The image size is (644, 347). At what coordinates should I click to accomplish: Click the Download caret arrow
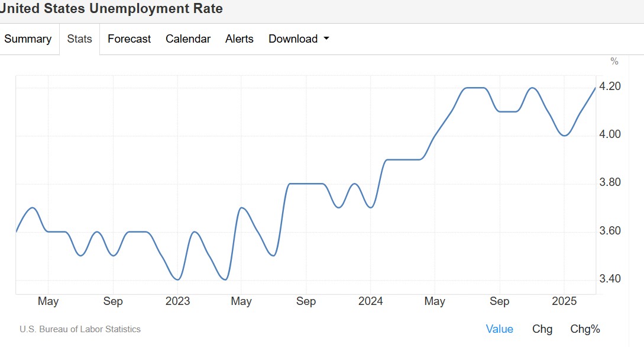coord(326,38)
